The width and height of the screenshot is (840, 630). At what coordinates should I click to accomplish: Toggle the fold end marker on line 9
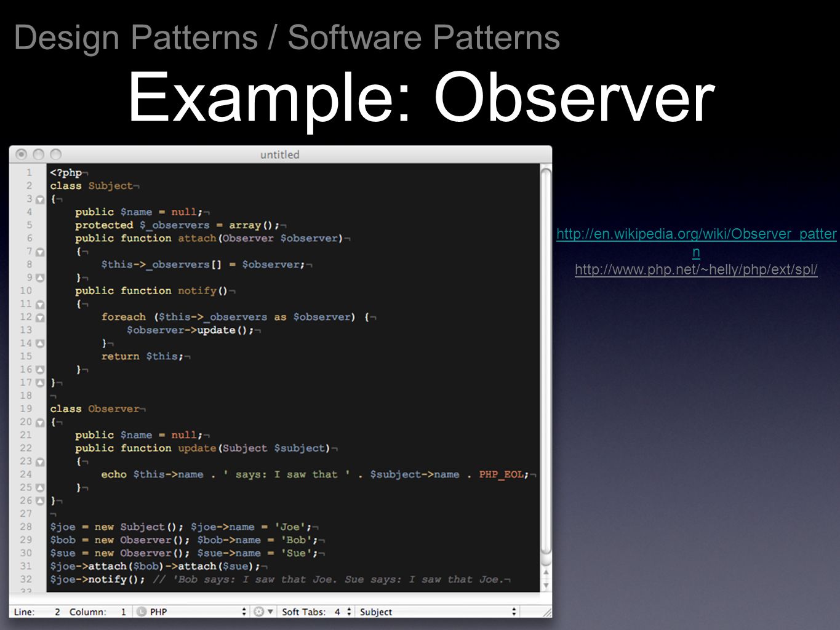click(x=40, y=277)
